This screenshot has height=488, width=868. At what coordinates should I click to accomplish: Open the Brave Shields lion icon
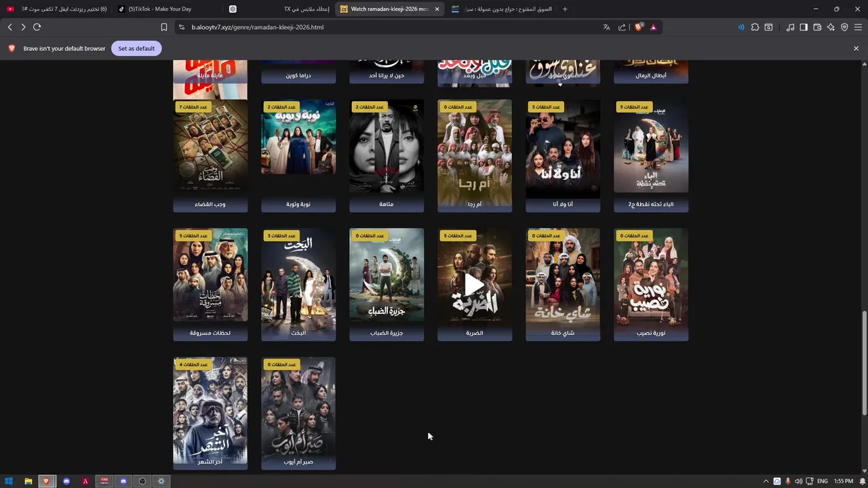(638, 27)
